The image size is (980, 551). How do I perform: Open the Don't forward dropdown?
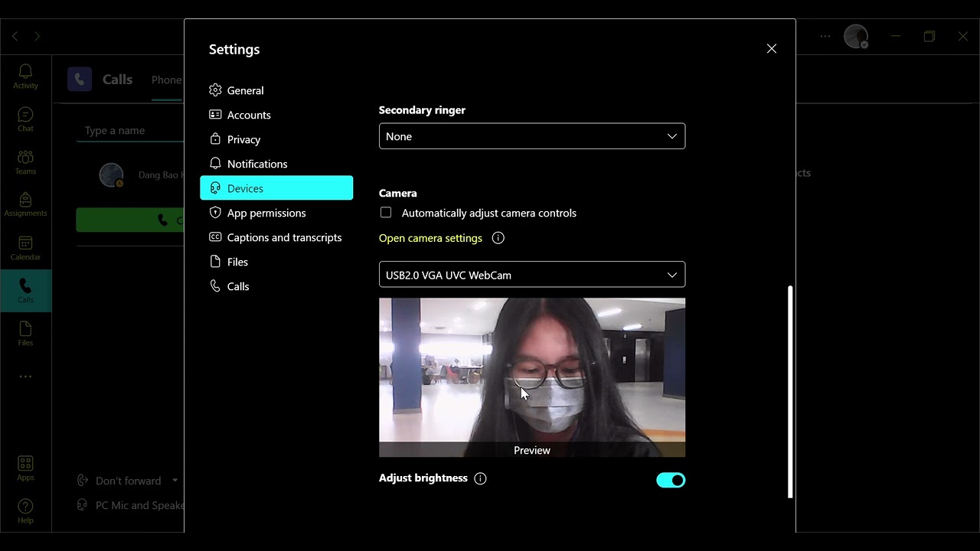tap(128, 481)
